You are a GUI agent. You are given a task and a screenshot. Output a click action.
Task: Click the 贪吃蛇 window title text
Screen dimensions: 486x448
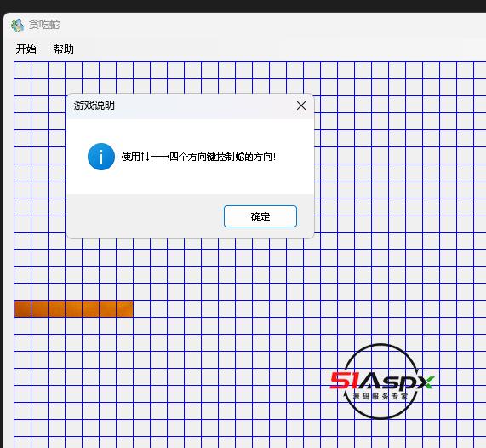(44, 25)
